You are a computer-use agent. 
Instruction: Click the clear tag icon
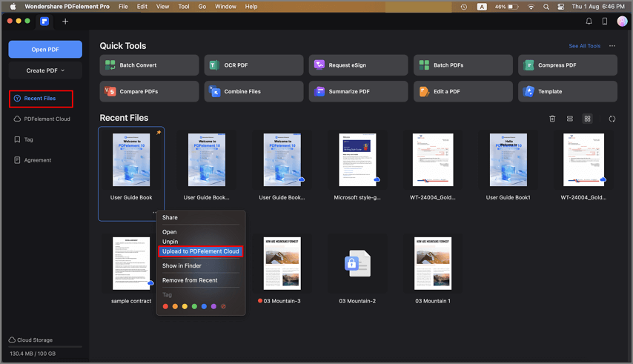coord(223,307)
